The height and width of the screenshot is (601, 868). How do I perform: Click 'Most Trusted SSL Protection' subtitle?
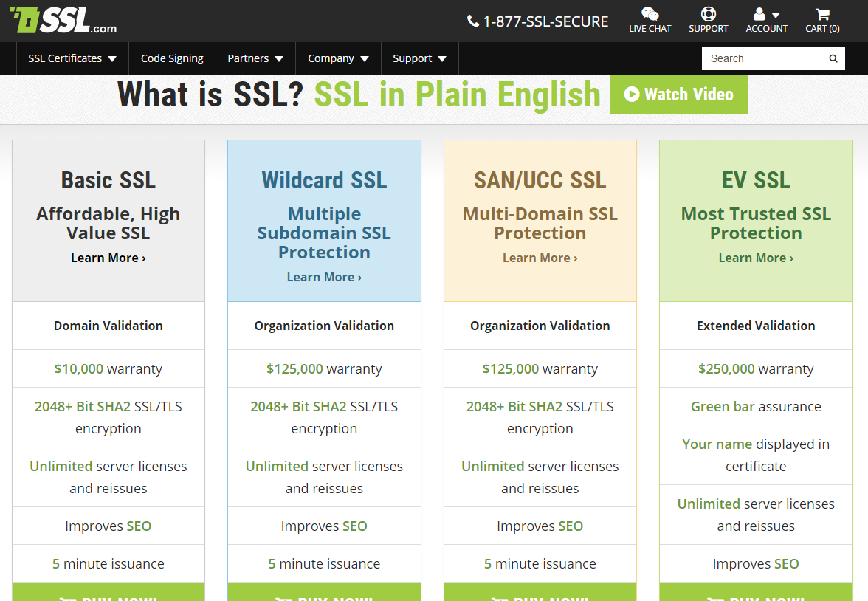coord(756,223)
